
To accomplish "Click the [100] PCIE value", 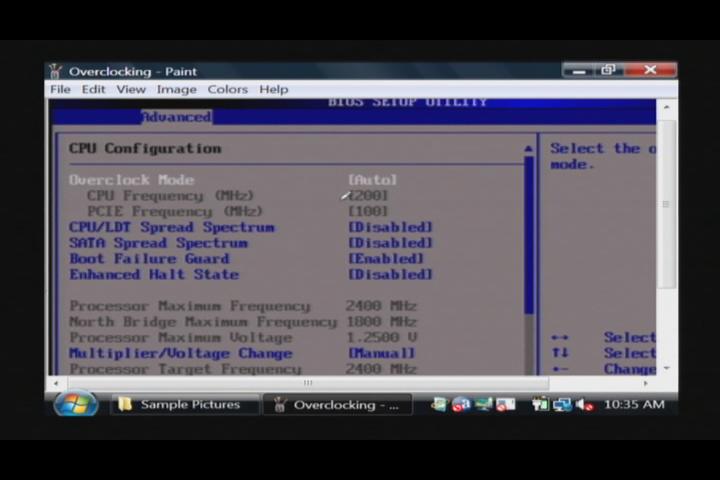I will 368,211.
